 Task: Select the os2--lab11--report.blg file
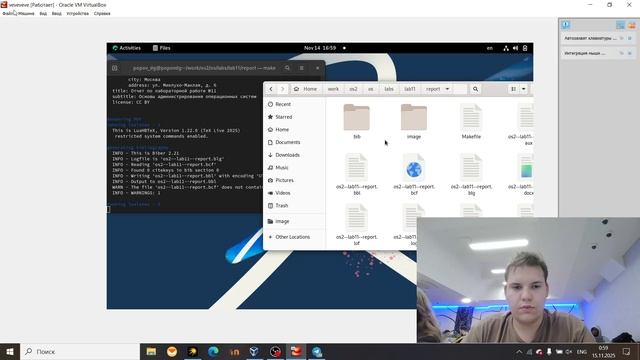click(x=471, y=167)
